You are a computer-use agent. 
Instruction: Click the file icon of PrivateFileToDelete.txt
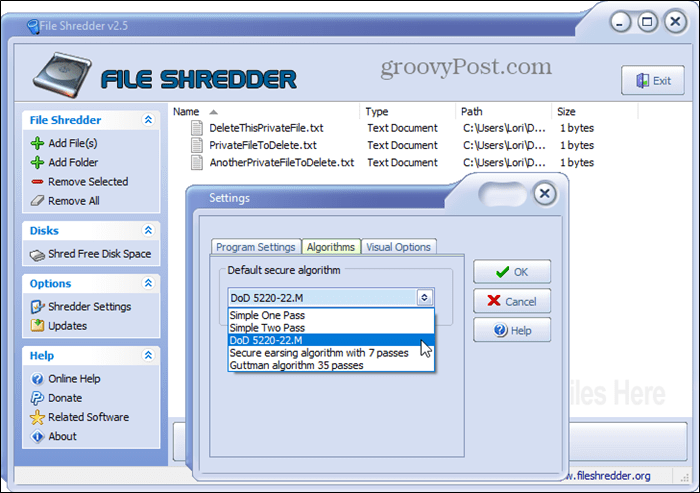pos(197,145)
